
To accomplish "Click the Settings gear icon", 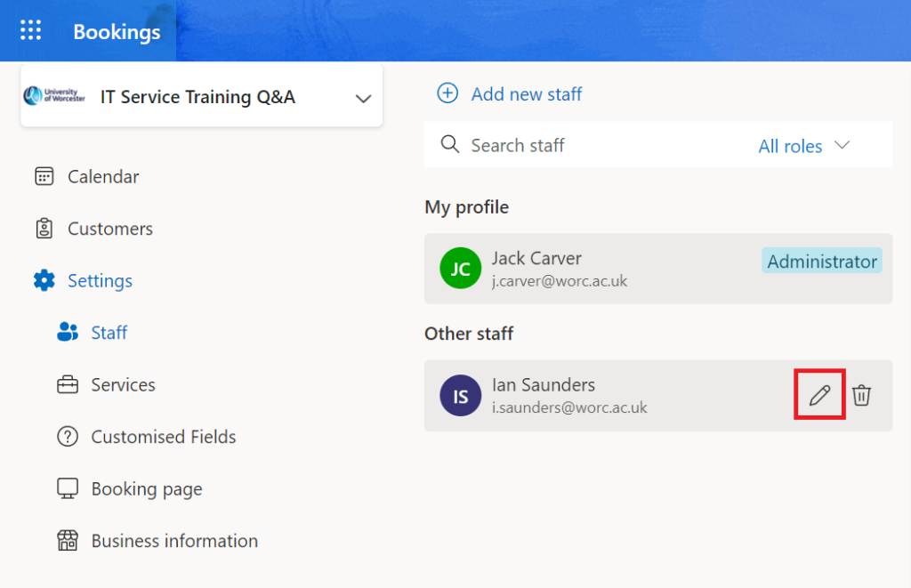I will pos(44,280).
